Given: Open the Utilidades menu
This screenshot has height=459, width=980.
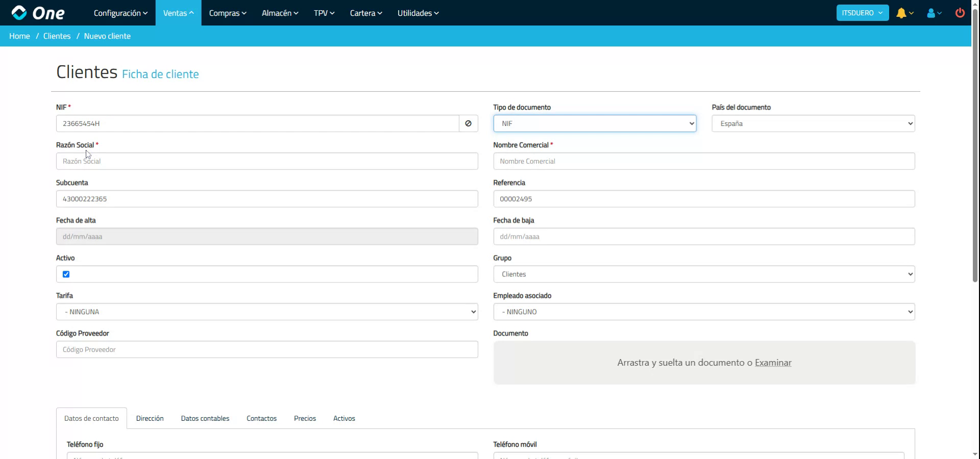Looking at the screenshot, I should (x=418, y=13).
